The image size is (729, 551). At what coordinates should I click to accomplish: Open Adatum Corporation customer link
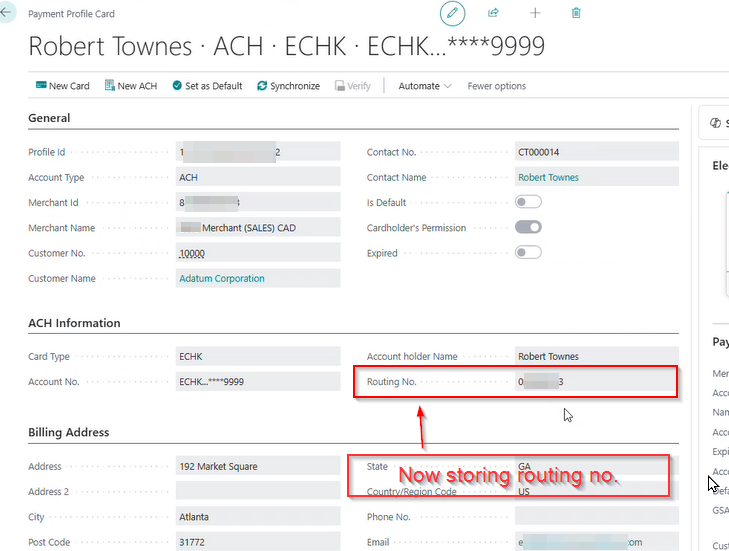pos(222,278)
